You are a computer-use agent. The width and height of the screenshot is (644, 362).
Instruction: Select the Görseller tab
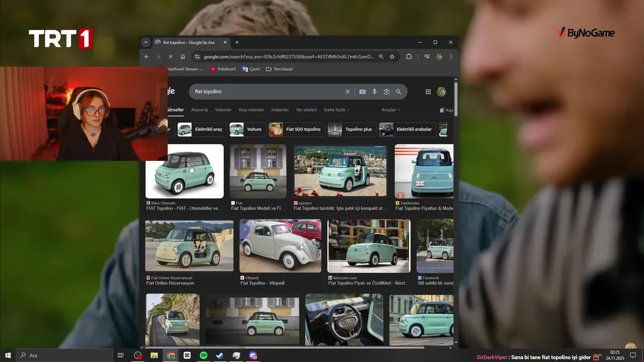tap(176, 110)
